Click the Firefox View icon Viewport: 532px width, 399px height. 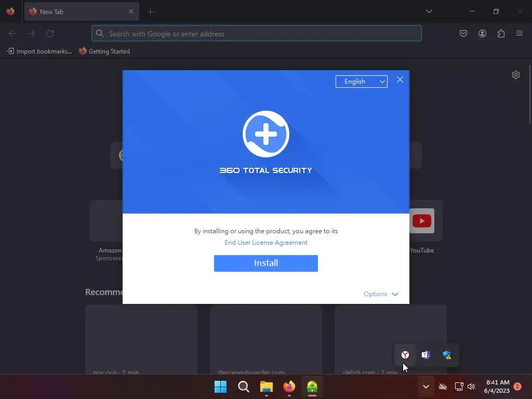(x=10, y=11)
